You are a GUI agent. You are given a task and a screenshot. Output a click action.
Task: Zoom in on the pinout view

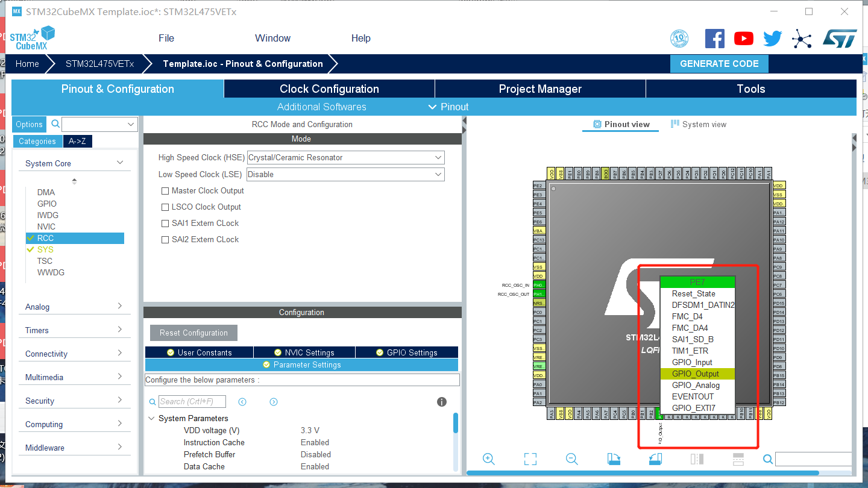(x=489, y=459)
